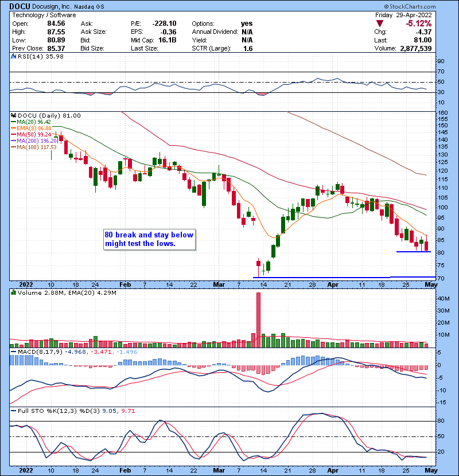Click the EMA(8) 86.88 legend entry
This screenshot has width=459, height=476.
point(31,128)
